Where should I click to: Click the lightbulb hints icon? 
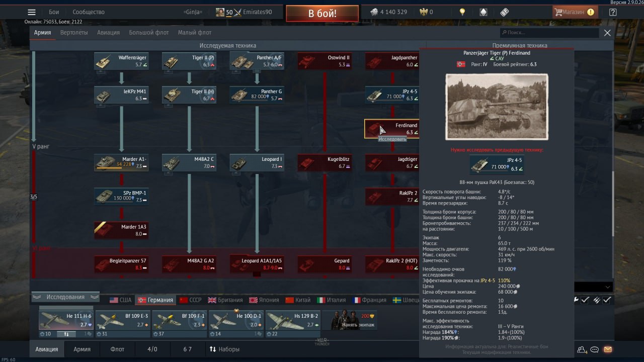click(x=462, y=12)
